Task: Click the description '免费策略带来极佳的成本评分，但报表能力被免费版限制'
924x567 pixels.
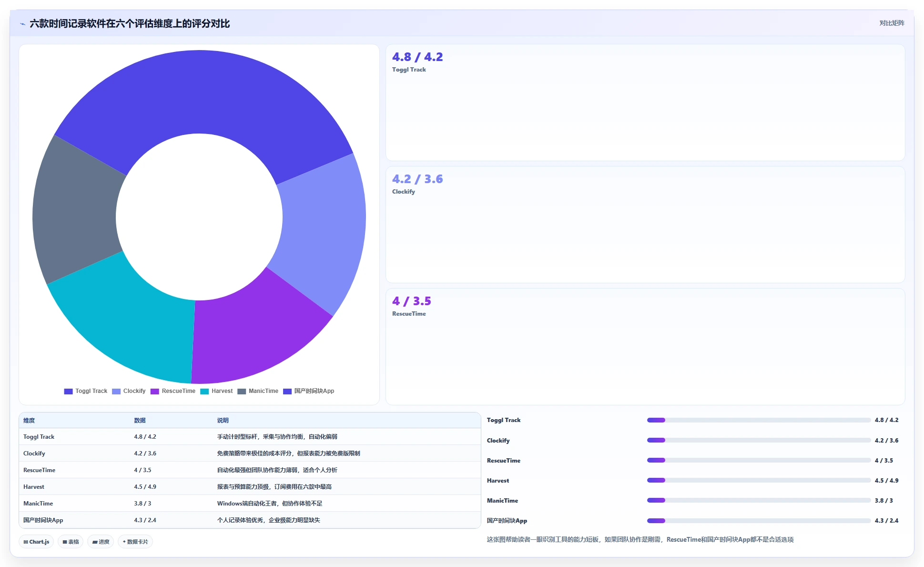Action: coord(289,454)
